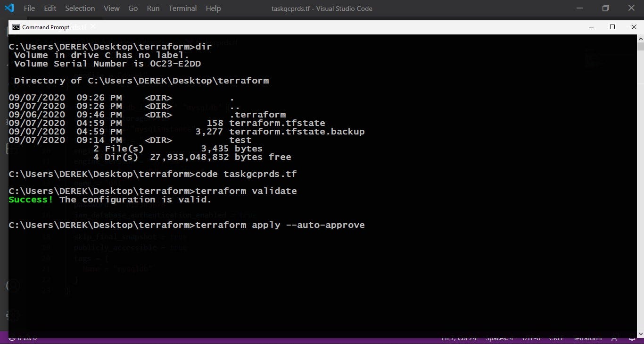The image size is (644, 344).
Task: Open the Selection menu in VS Code
Action: click(x=80, y=8)
